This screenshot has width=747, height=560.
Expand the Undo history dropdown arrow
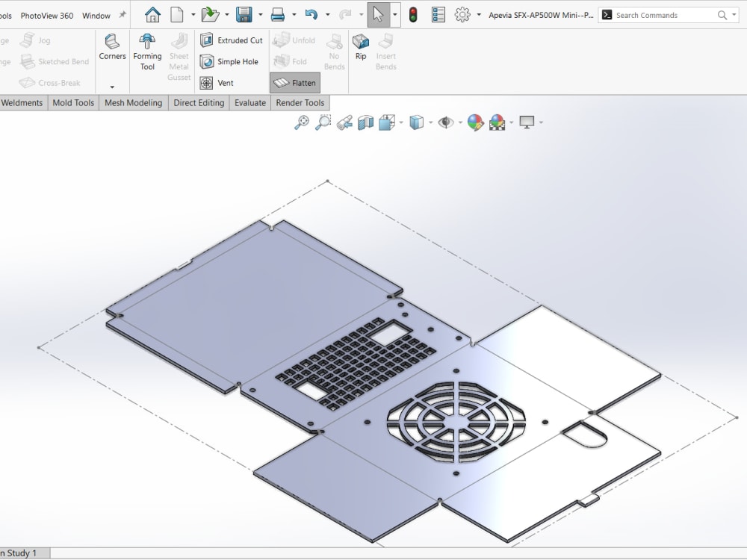click(x=328, y=15)
